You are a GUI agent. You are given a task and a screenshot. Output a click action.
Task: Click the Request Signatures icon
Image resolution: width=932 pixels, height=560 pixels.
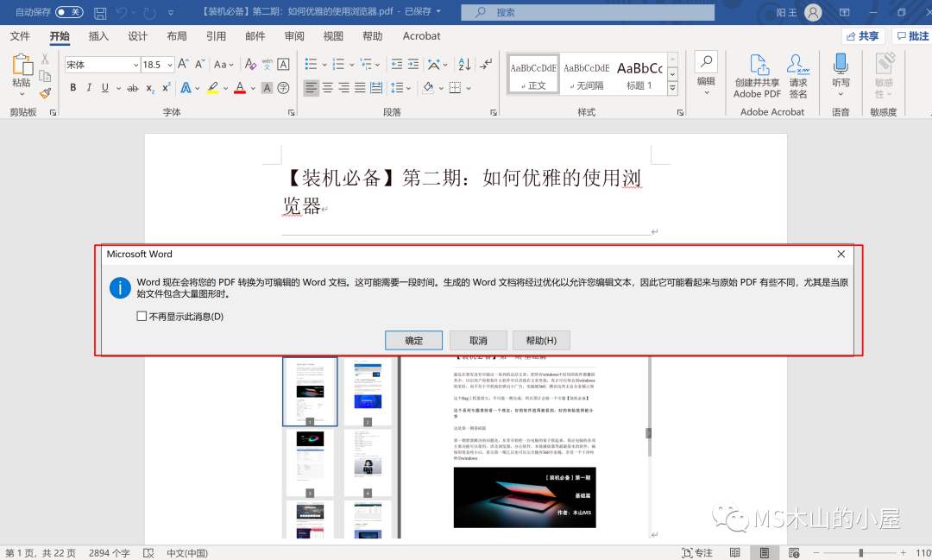797,76
